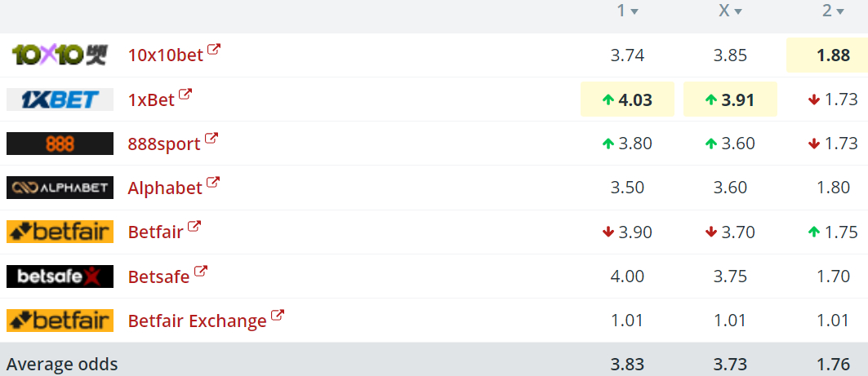
Task: Sort by the X column arrow
Action: pos(738,11)
